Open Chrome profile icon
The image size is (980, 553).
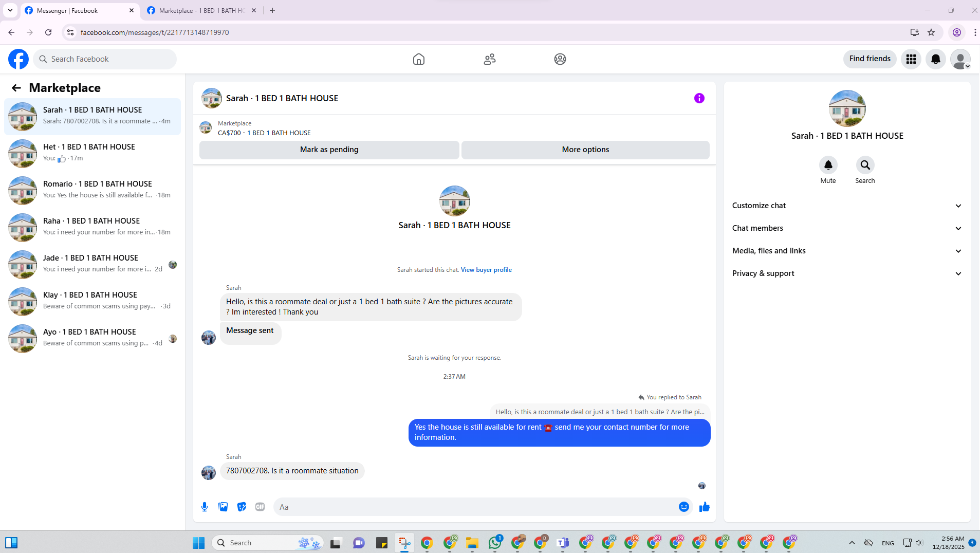(x=957, y=32)
